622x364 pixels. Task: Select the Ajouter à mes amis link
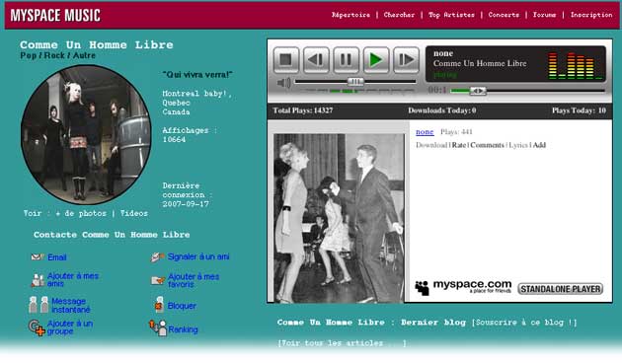(x=73, y=279)
